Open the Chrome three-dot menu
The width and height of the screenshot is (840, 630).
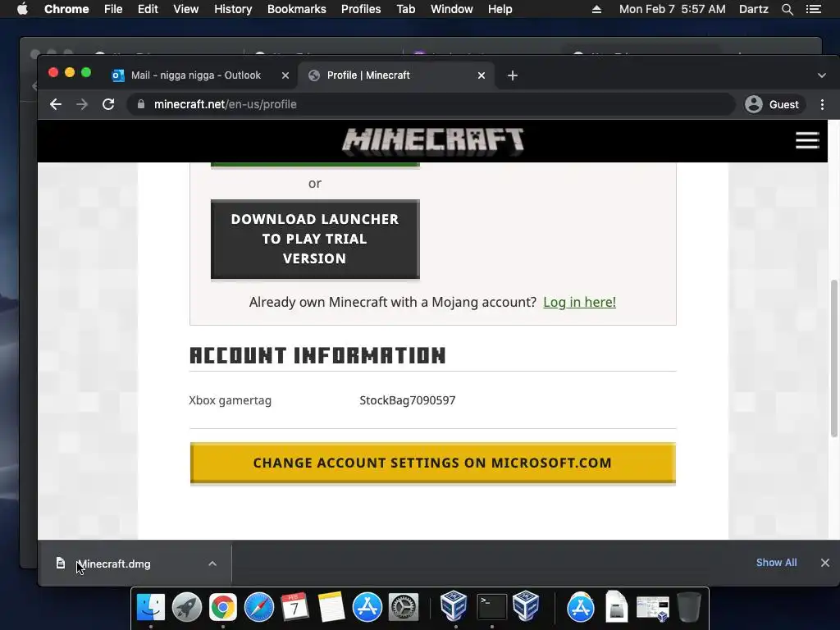[x=822, y=104]
